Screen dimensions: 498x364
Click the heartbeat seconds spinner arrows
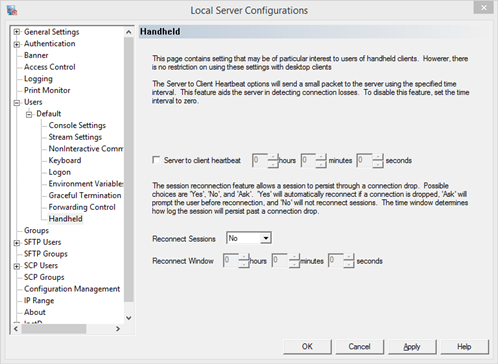[x=378, y=160]
